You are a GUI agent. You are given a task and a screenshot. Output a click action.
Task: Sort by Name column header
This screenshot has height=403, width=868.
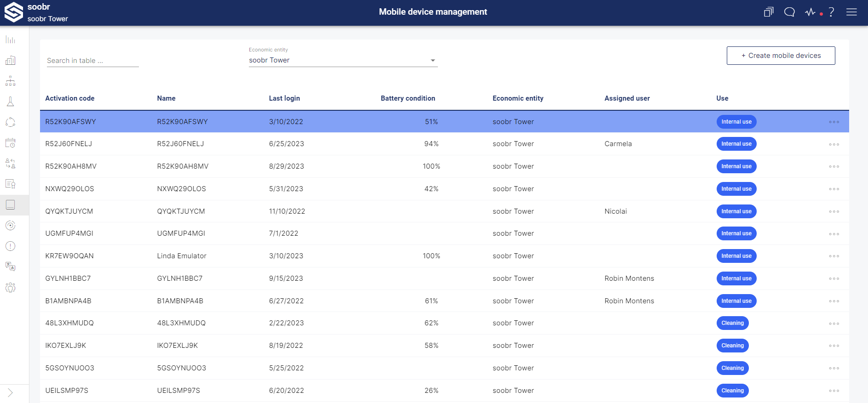tap(166, 98)
